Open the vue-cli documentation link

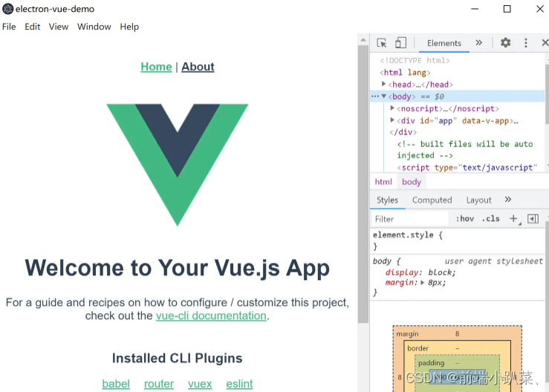tap(211, 316)
